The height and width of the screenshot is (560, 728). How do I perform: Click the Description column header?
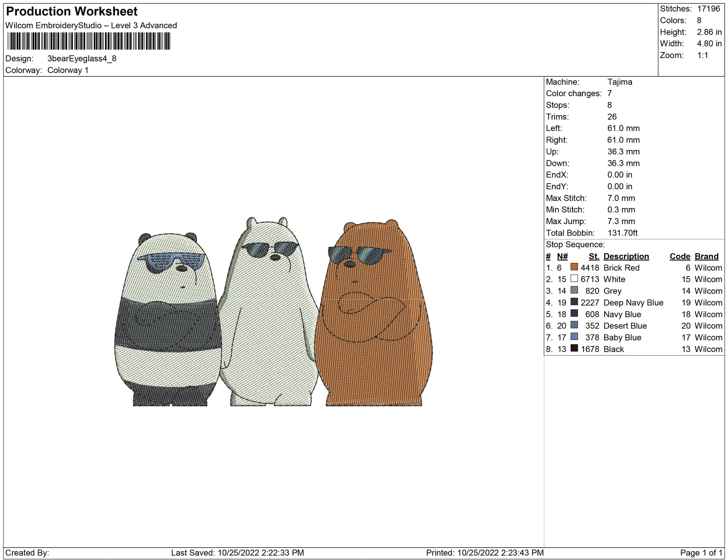tap(626, 256)
